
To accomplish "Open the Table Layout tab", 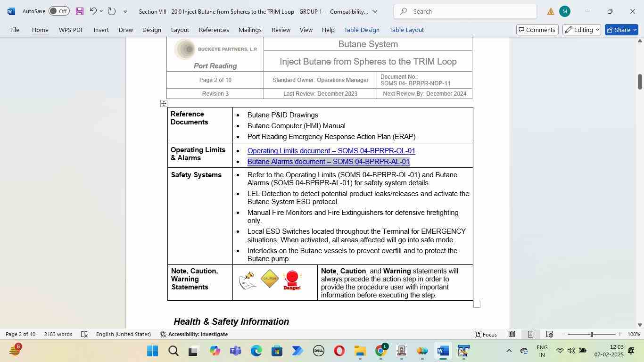I will coord(406,30).
